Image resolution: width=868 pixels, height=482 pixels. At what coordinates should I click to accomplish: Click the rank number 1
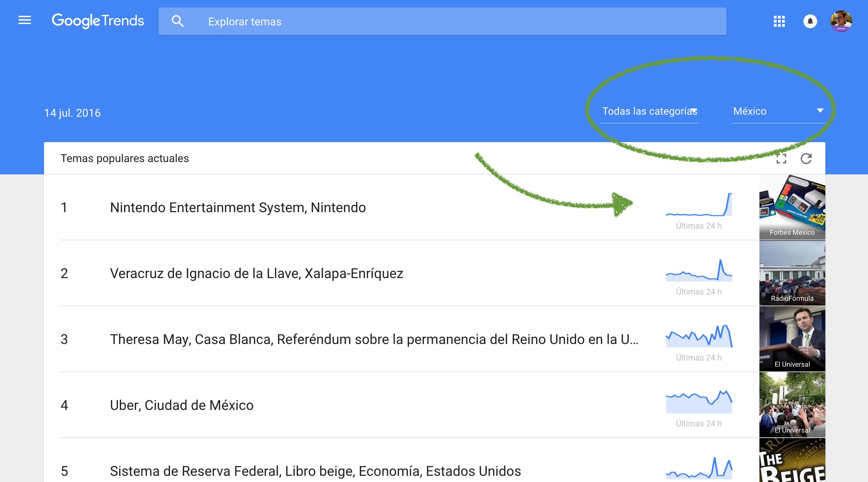pos(64,207)
